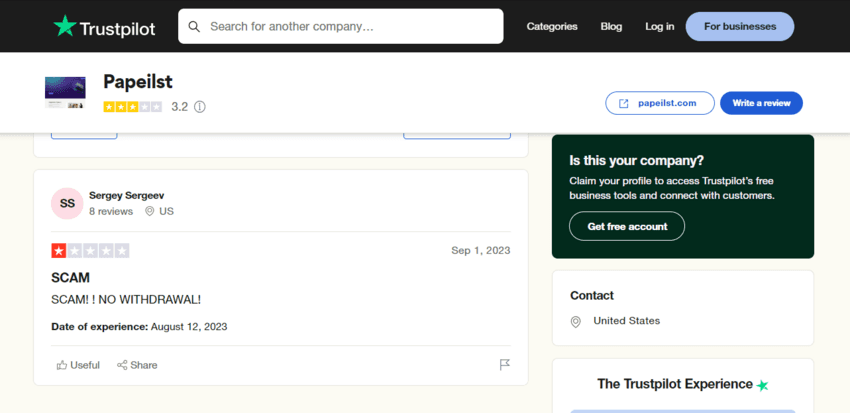Open the SCAM review title
This screenshot has width=850, height=413.
[70, 277]
